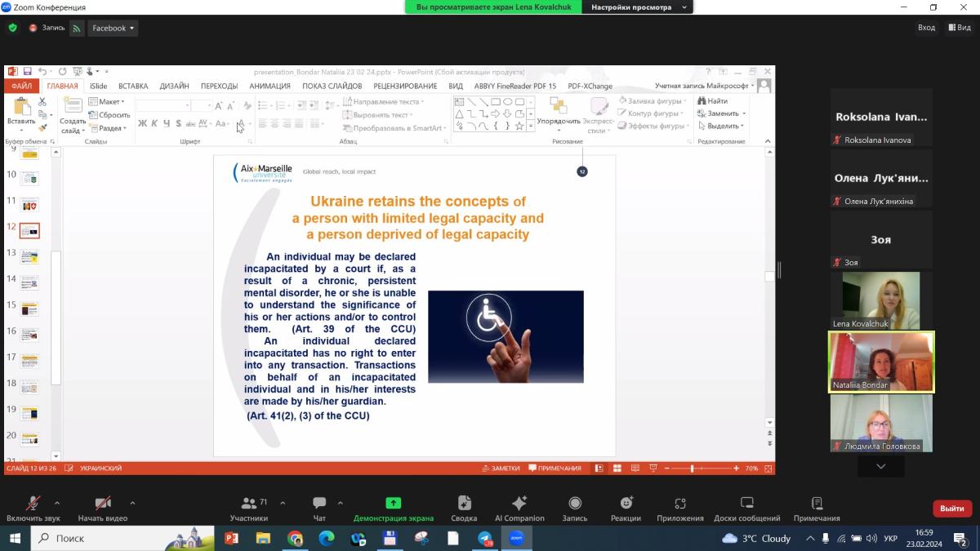Click ЗАМЕТКИ notes button in status bar
Screen dimensions: 980x551
click(501, 469)
